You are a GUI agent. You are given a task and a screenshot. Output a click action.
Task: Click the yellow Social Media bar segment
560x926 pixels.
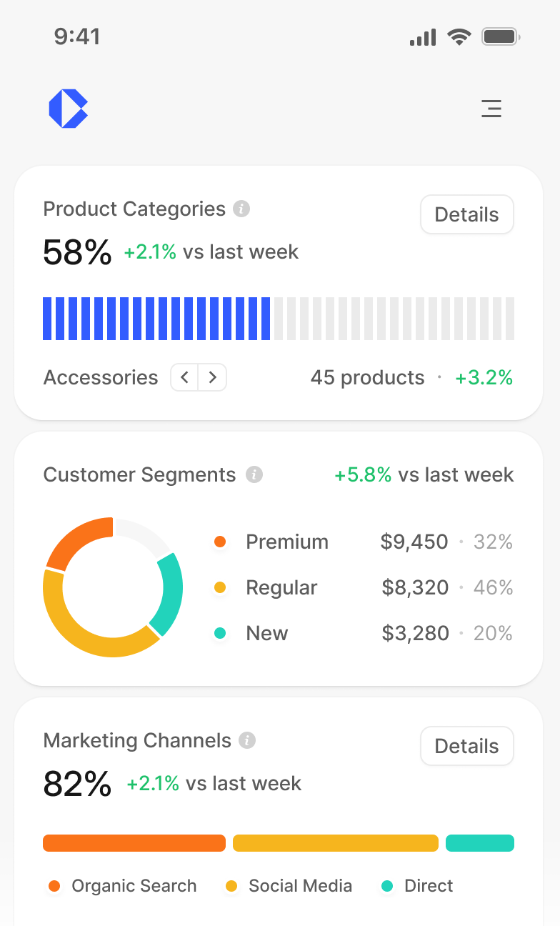coord(336,843)
